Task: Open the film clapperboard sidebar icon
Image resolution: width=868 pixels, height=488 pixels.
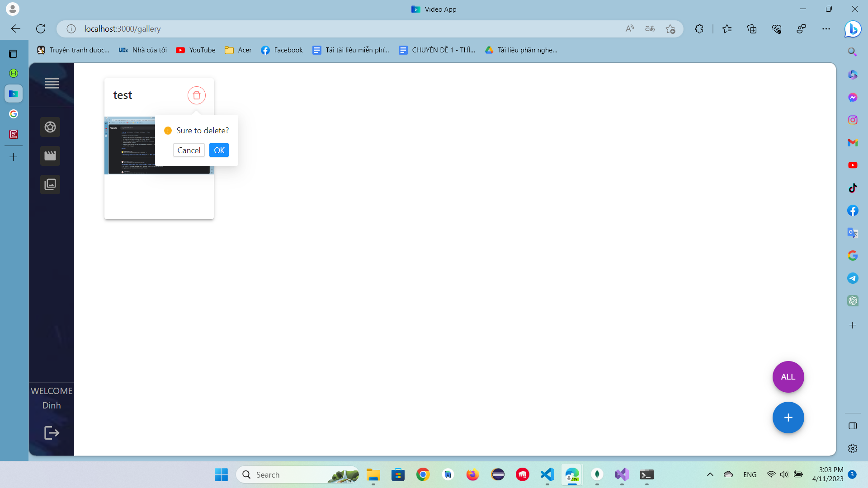Action: (x=50, y=156)
